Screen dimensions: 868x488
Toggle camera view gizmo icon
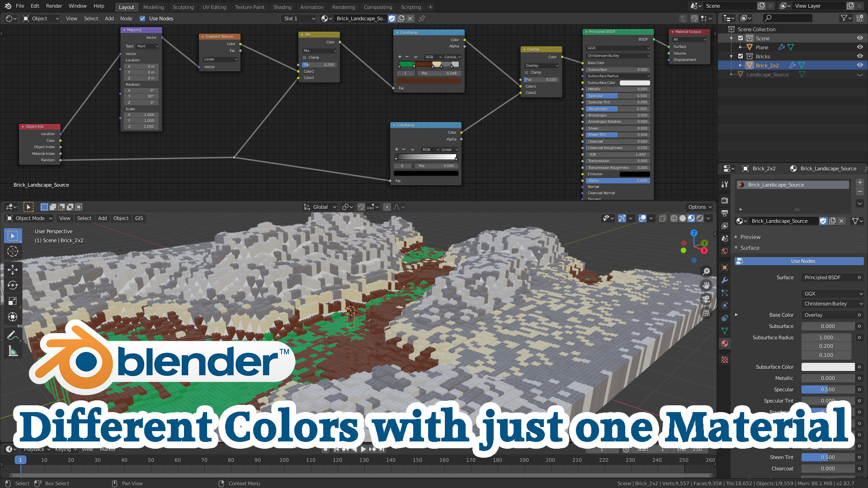click(706, 299)
